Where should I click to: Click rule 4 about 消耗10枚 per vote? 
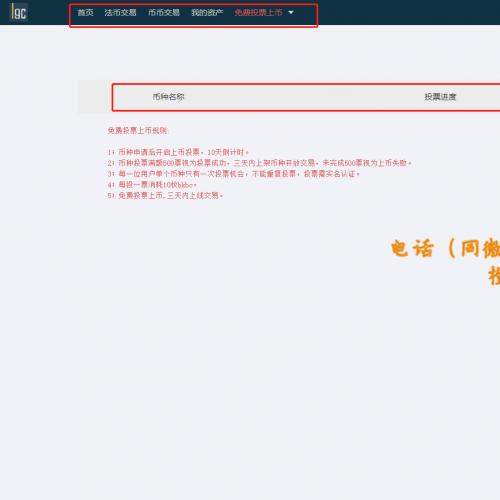pos(152,184)
